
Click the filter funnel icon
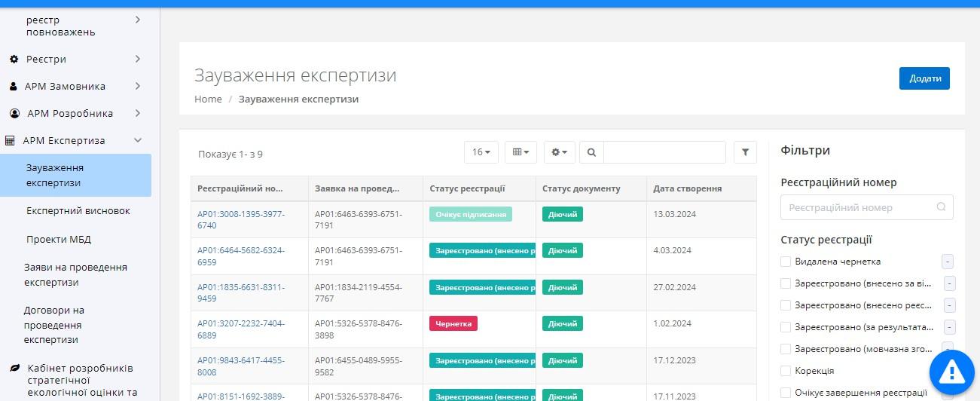[x=745, y=152]
